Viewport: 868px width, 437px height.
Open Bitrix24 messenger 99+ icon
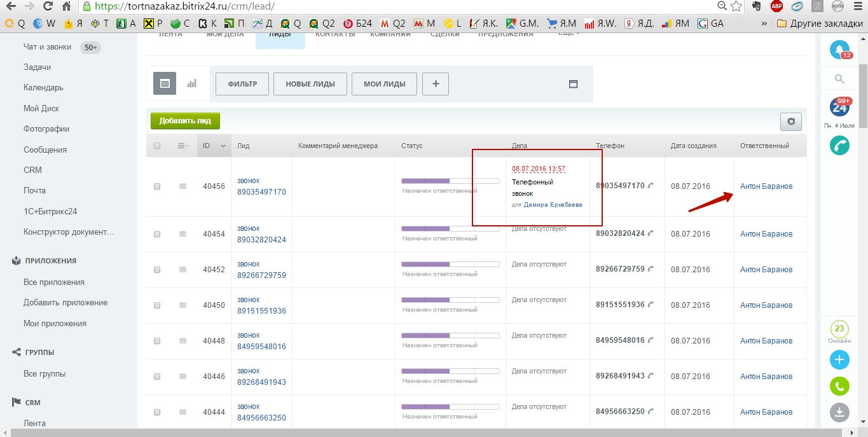(x=840, y=107)
